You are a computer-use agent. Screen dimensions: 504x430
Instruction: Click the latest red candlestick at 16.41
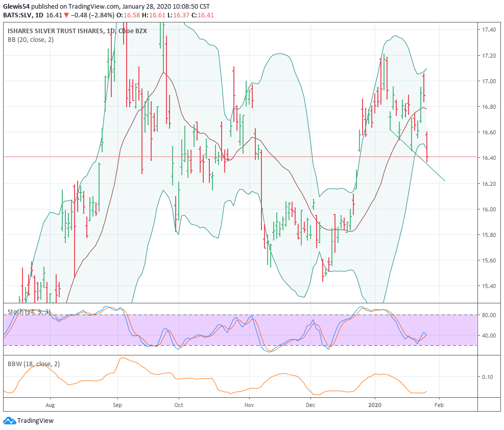coord(427,147)
